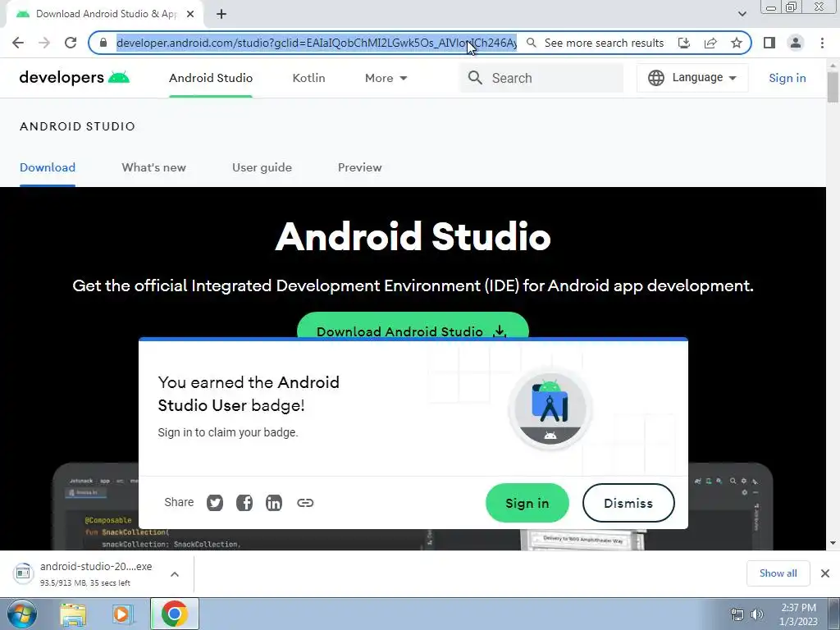
Task: Go back to the previous page
Action: tap(18, 43)
